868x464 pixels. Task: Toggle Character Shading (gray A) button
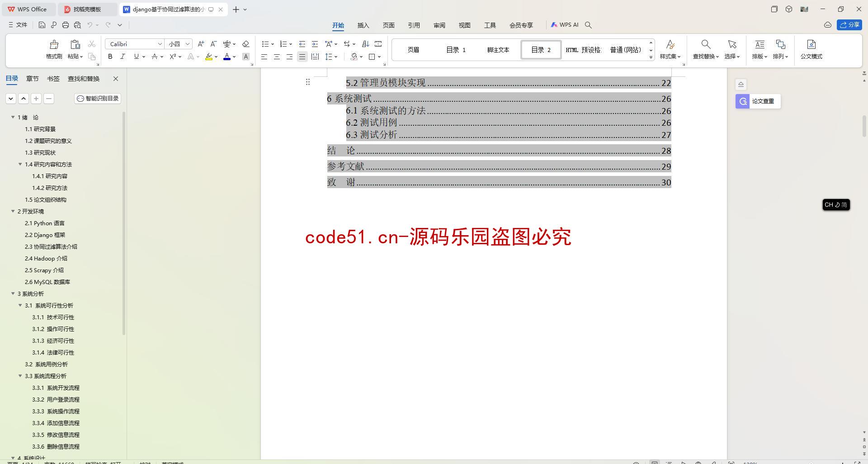[246, 57]
